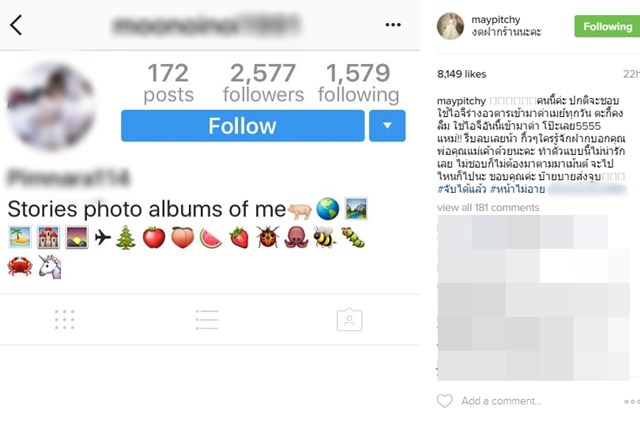Open the 172 posts count

coord(168,83)
